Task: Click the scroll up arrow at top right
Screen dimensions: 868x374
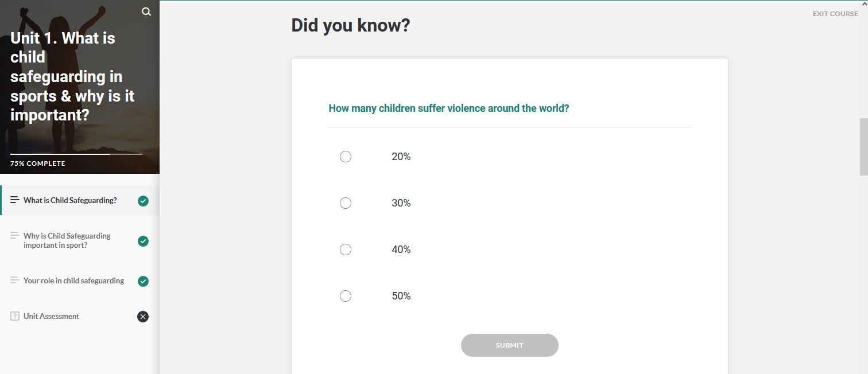Action: [x=864, y=3]
